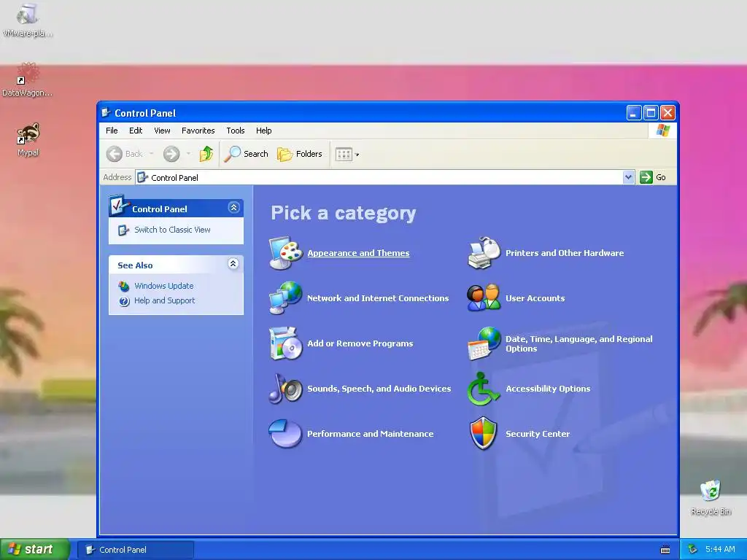747x560 pixels.
Task: Select the DataWagon desktop shortcut
Action: [x=27, y=80]
